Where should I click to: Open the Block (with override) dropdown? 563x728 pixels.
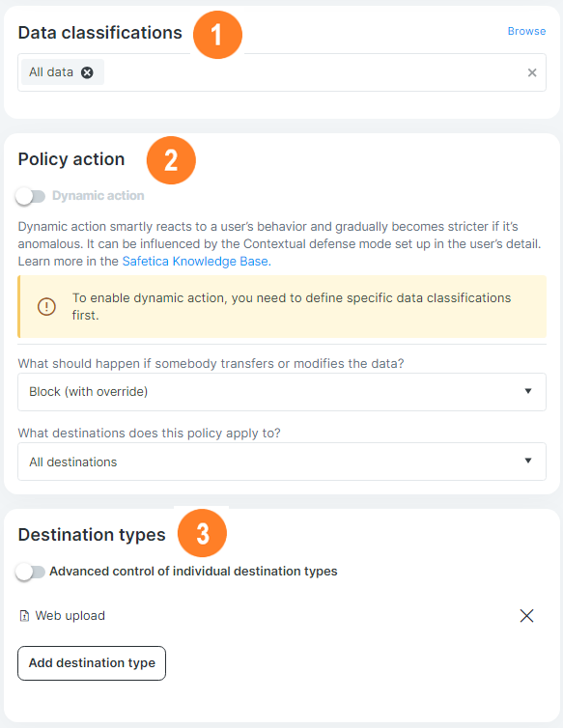click(282, 392)
